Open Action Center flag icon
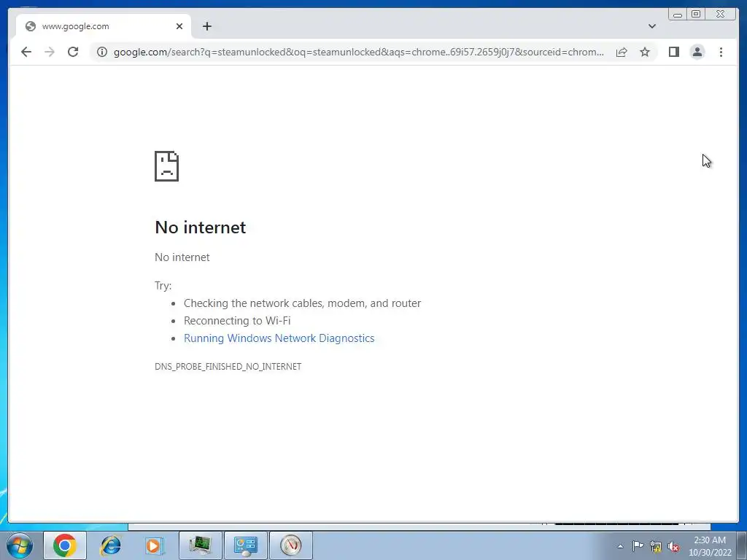This screenshot has height=560, width=747. (638, 546)
